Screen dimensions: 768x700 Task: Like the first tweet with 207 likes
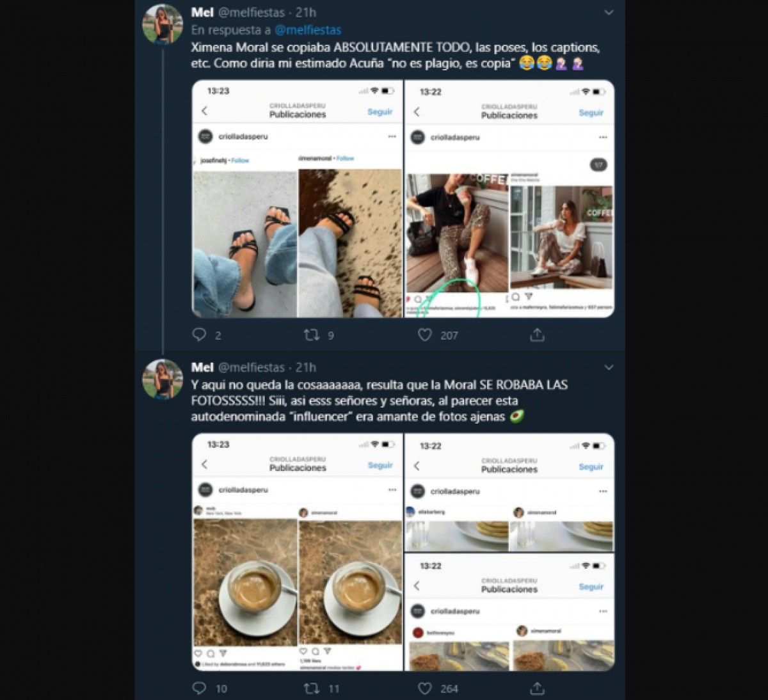[425, 335]
